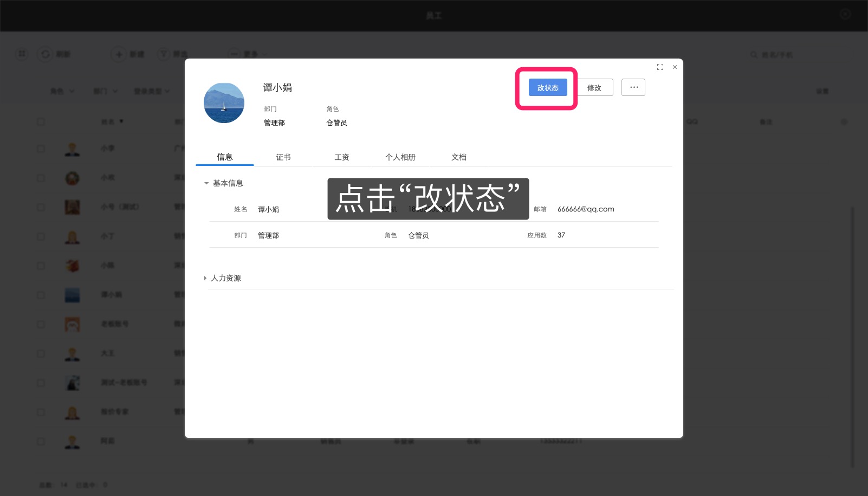Viewport: 868px width, 496px height.
Task: Click the avatar in row 大王
Action: click(x=72, y=353)
